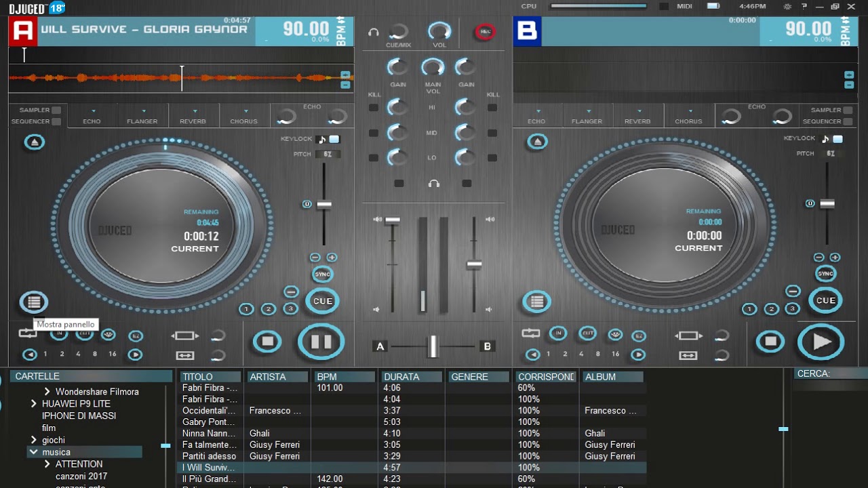Open the FLANGER effect dropdown on deck A

pos(142,116)
